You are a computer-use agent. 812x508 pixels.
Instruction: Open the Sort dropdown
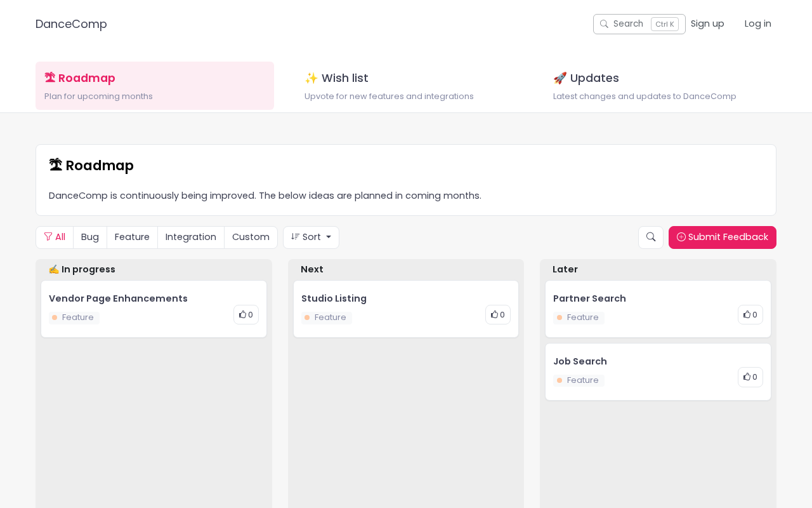pyautogui.click(x=311, y=237)
